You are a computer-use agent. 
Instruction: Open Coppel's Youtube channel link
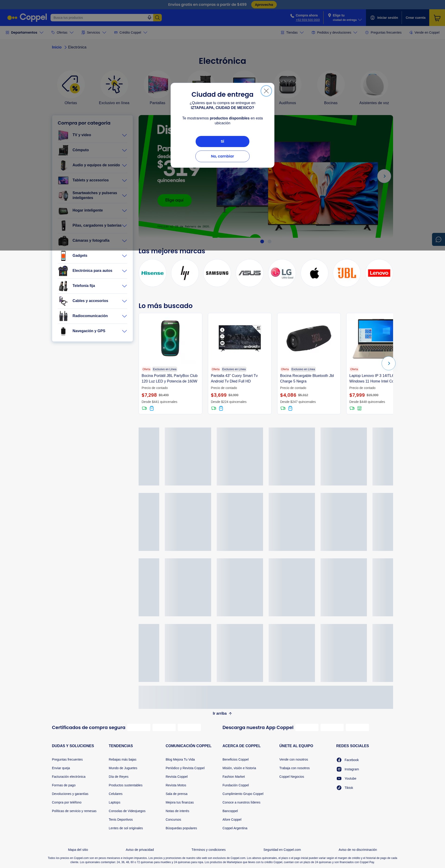[x=346, y=778]
